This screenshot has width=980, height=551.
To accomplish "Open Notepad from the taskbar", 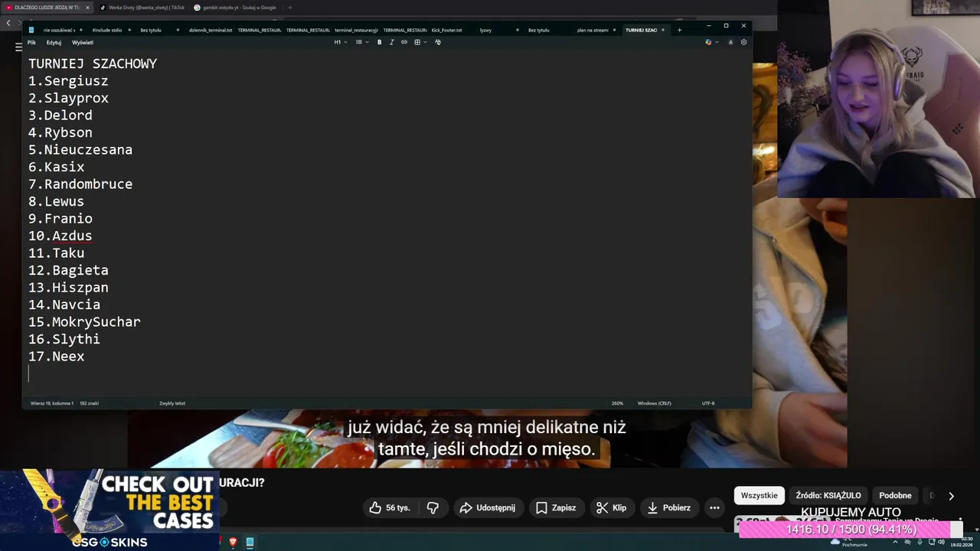I will pyautogui.click(x=250, y=543).
